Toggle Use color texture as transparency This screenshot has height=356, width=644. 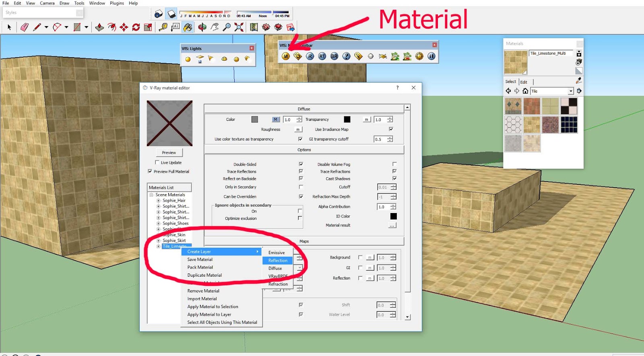pos(300,139)
